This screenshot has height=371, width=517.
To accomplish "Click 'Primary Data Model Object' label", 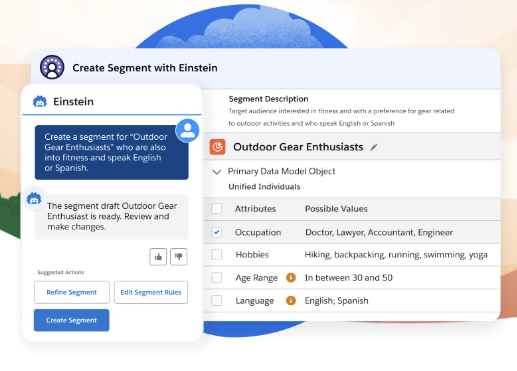I will coord(281,171).
